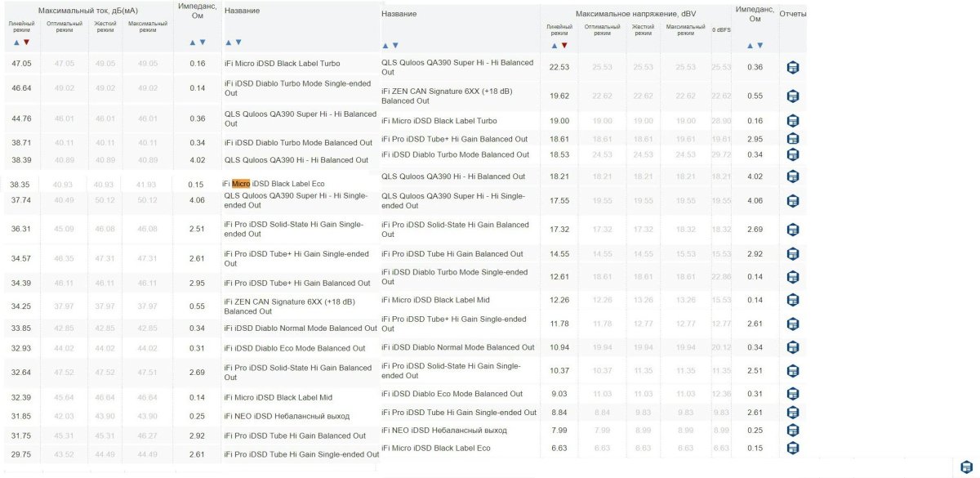Sort current table descending by linear mode (red arrow)
Image resolution: width=980 pixels, height=478 pixels.
[26, 42]
